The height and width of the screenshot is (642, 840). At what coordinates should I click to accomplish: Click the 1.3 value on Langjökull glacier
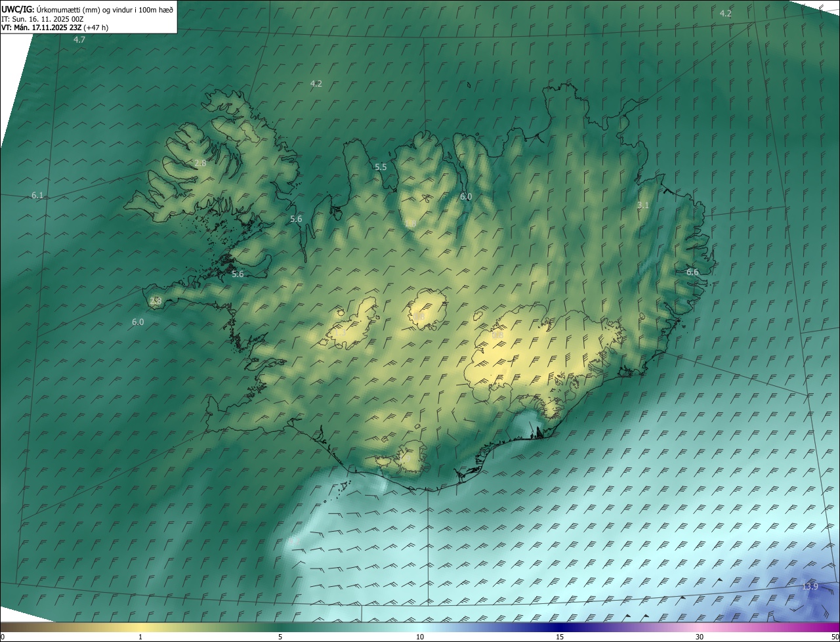point(340,332)
